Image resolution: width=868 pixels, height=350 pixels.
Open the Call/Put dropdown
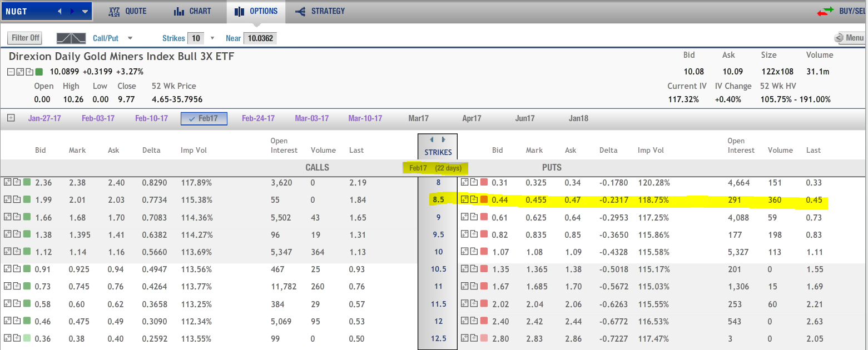click(130, 38)
